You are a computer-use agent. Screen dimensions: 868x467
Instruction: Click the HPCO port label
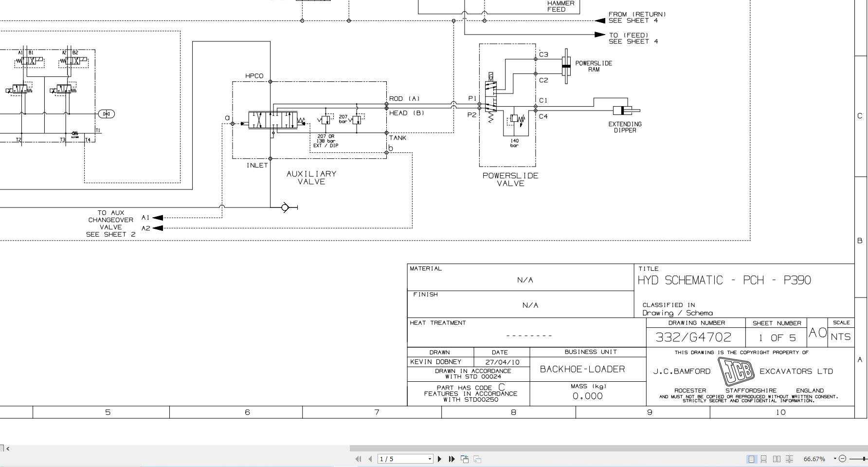tap(254, 76)
